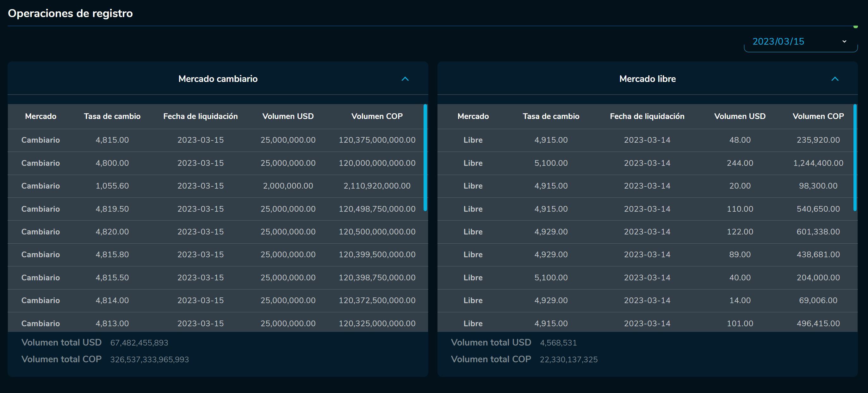The width and height of the screenshot is (868, 393).
Task: Select Libre row with volume 244.00 USD
Action: 740,163
